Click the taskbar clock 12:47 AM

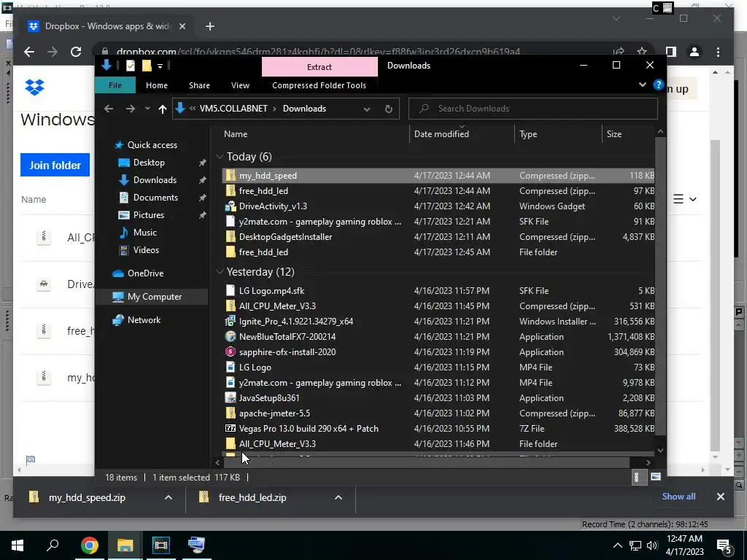click(684, 539)
